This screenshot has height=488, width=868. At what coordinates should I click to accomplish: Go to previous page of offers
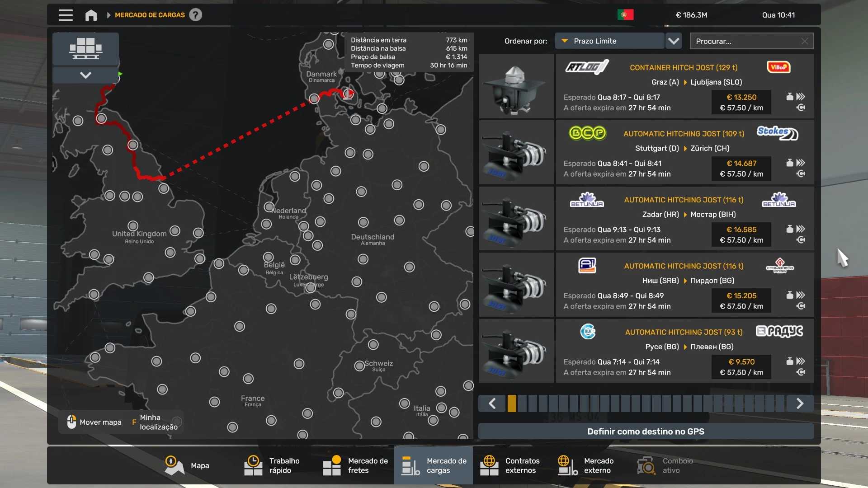click(x=492, y=404)
